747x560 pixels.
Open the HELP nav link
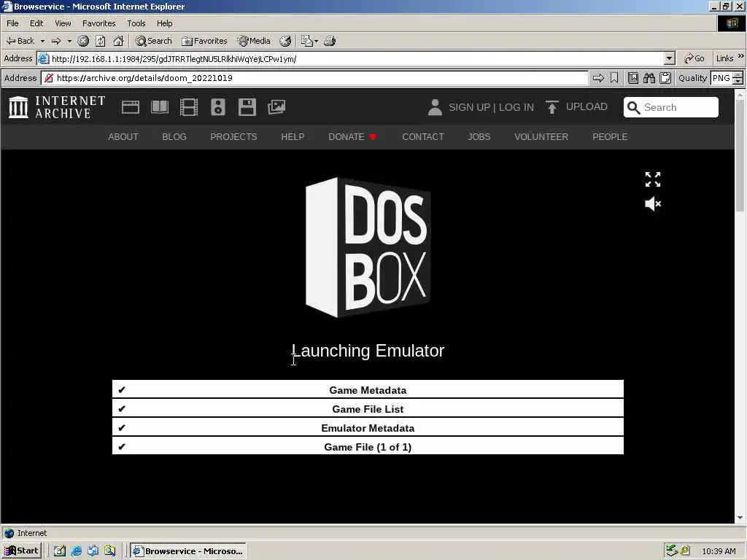point(293,136)
